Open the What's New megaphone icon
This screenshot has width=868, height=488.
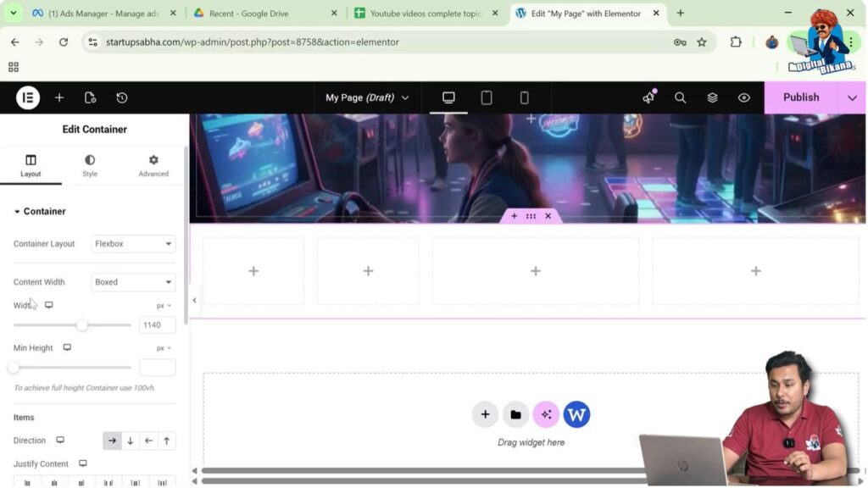click(648, 97)
